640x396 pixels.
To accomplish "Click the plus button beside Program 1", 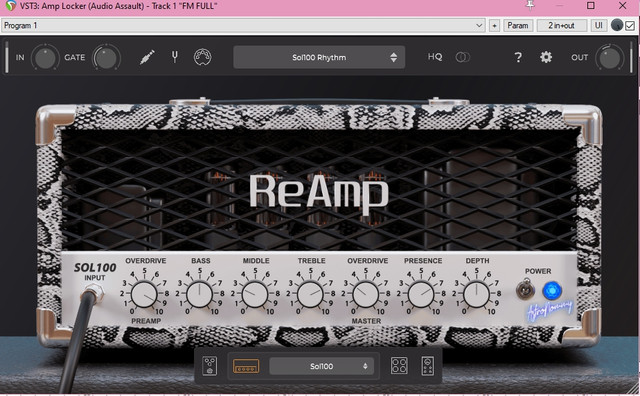I will (x=494, y=25).
